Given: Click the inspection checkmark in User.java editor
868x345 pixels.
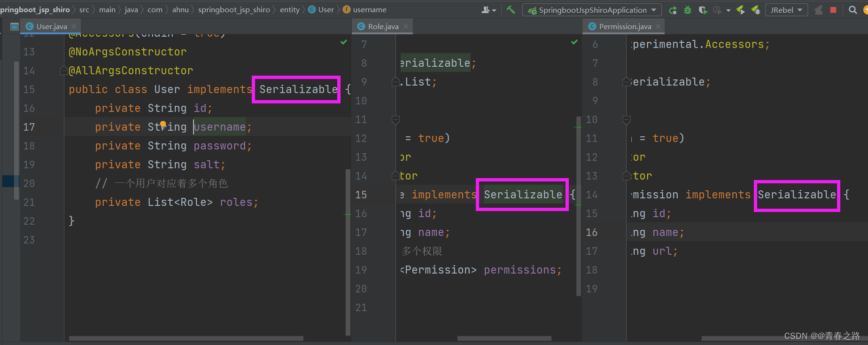Looking at the screenshot, I should pos(344,42).
